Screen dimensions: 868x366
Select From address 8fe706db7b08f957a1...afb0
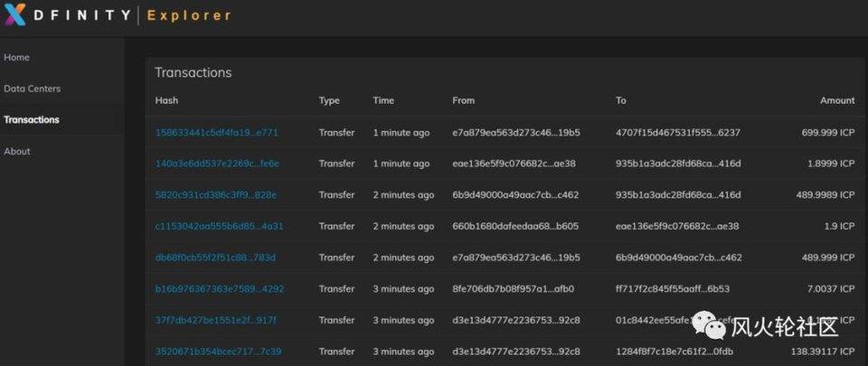point(514,289)
